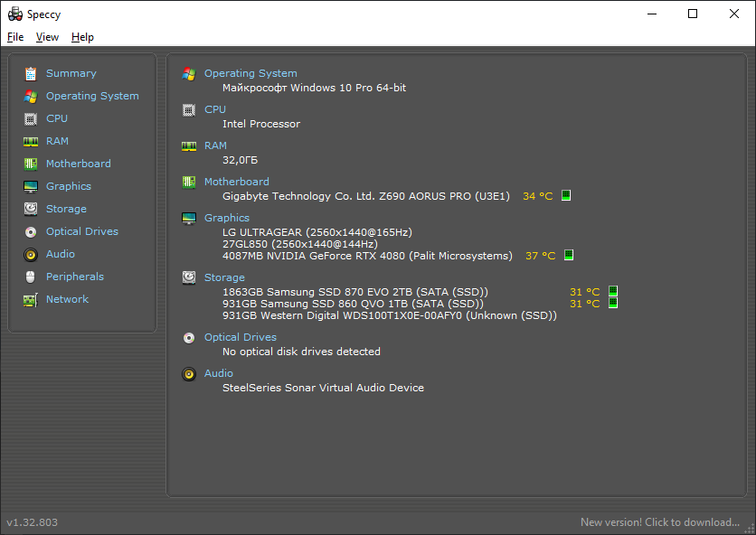Click the Peripherals mouse icon in sidebar
Screen dimensions: 756x535
(31, 277)
